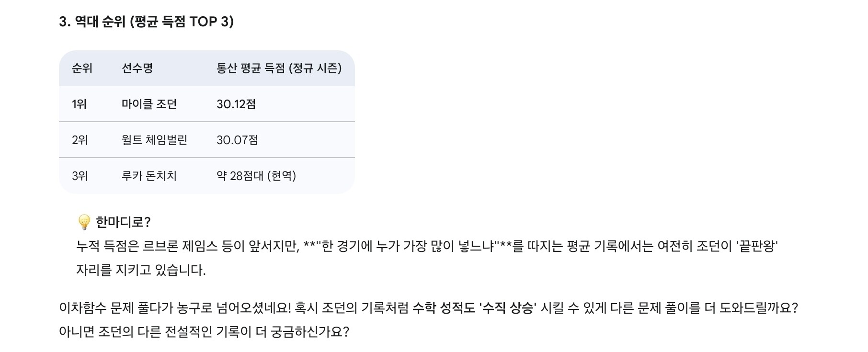Click the 루카 돈치치 table cell
868x352 pixels.
149,176
